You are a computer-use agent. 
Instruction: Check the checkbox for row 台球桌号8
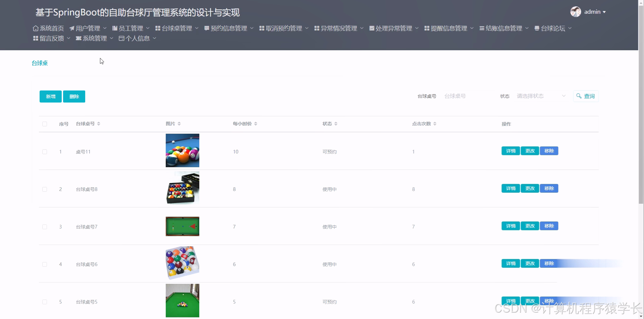45,189
